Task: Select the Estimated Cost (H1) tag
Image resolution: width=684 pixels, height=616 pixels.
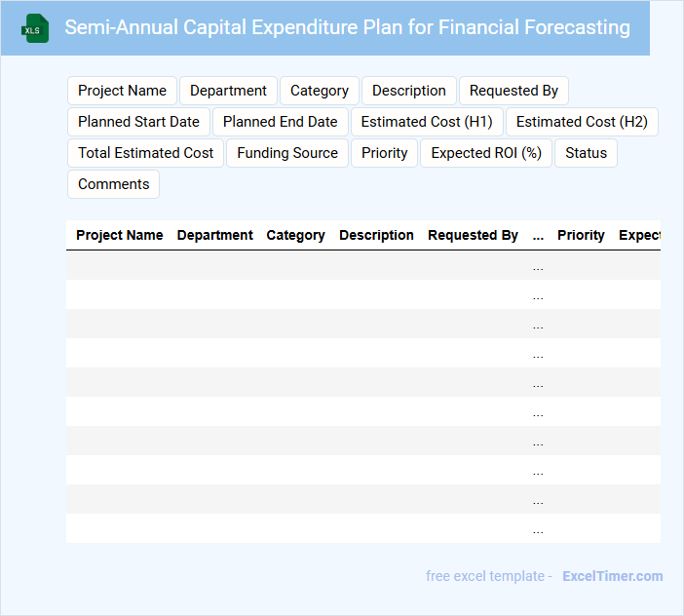Action: [x=426, y=122]
